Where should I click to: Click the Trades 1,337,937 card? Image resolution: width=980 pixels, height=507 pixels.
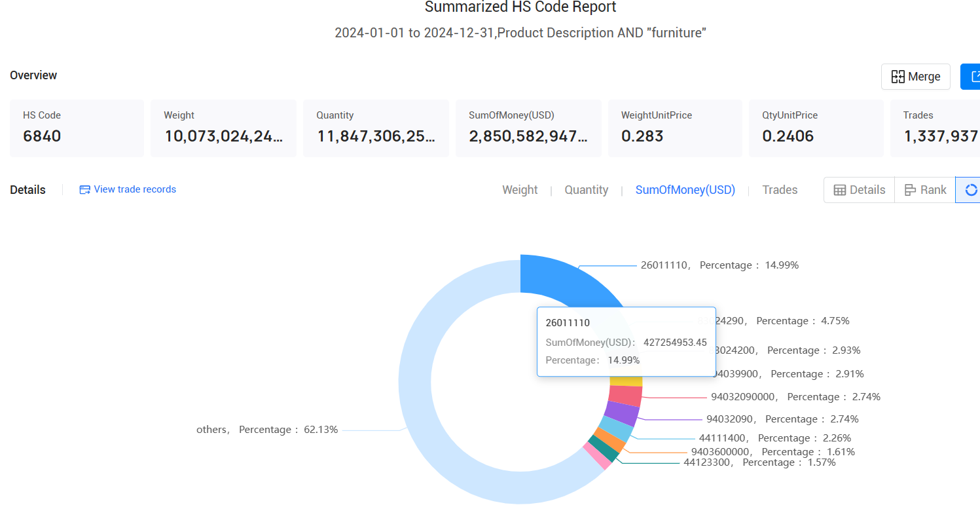point(935,128)
